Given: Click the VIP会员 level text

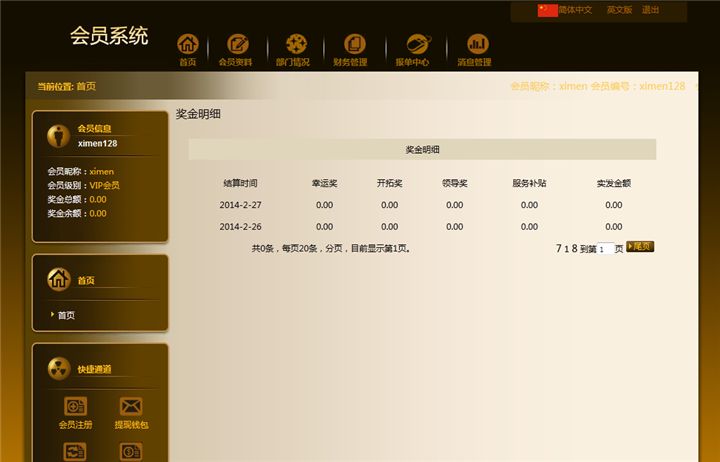Looking at the screenshot, I should pyautogui.click(x=104, y=185).
